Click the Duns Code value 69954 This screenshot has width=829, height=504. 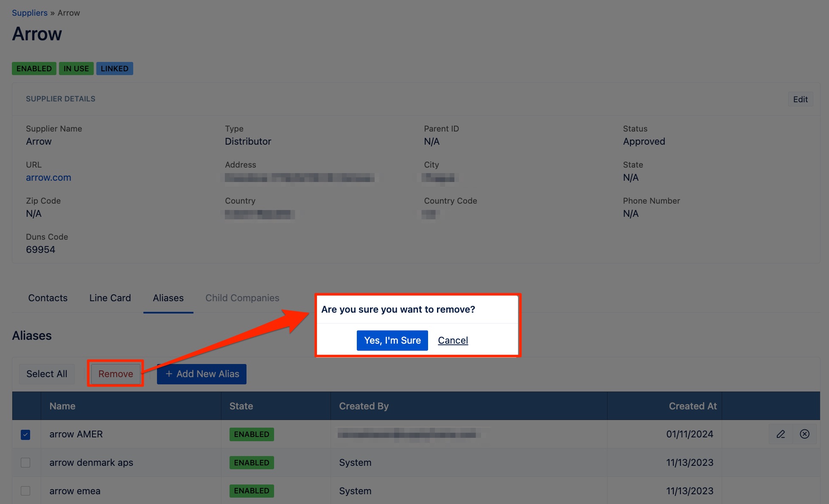click(x=41, y=249)
